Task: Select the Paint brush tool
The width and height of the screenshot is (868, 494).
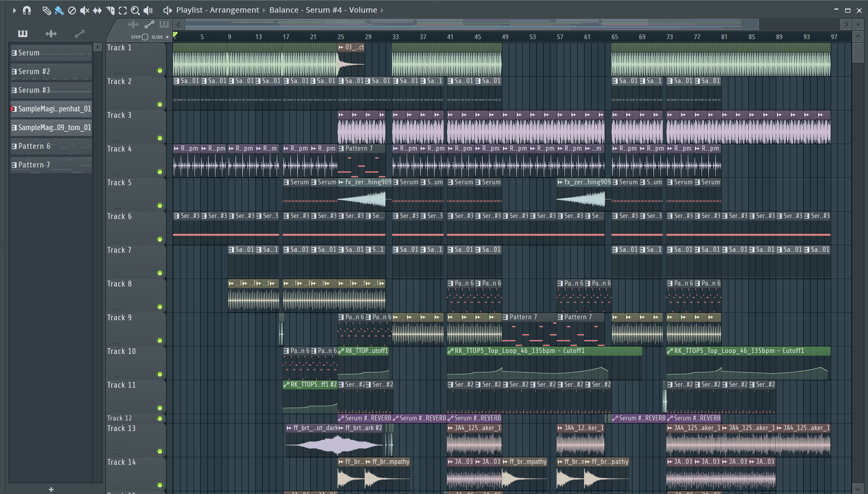Action: tap(59, 11)
